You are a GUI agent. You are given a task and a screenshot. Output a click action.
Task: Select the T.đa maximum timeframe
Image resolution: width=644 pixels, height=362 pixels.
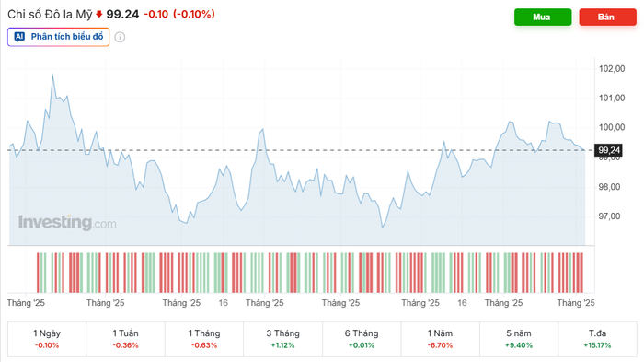click(x=597, y=339)
